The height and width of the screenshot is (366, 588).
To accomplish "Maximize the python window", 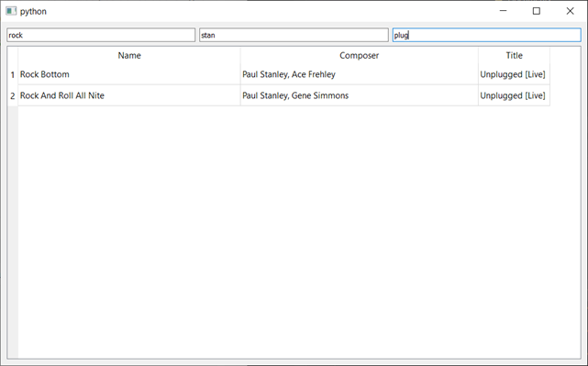I will (x=537, y=11).
